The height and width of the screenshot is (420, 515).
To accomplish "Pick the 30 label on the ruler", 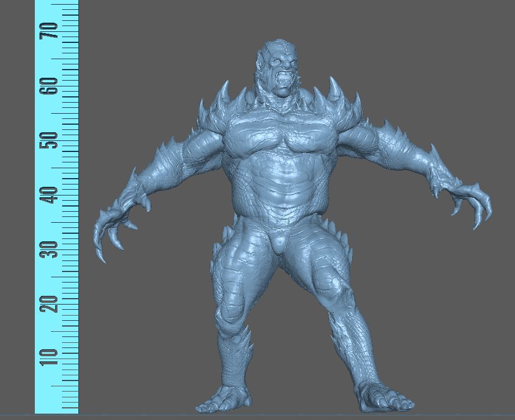I will tap(53, 249).
